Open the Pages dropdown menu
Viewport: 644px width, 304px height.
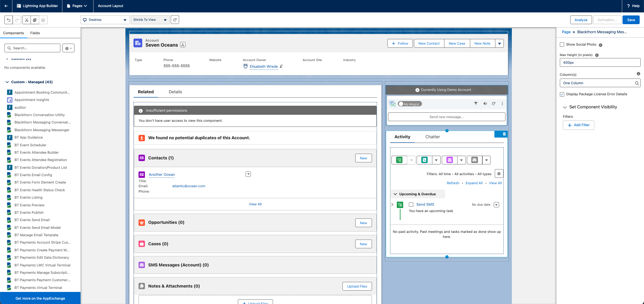[77, 6]
